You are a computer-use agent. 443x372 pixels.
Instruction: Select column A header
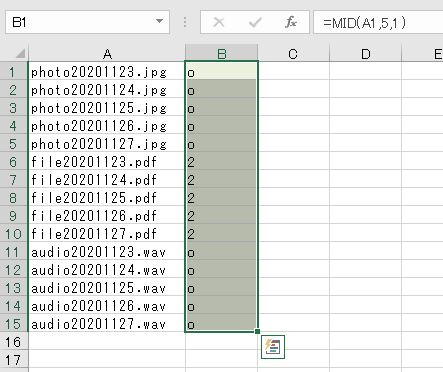(107, 54)
